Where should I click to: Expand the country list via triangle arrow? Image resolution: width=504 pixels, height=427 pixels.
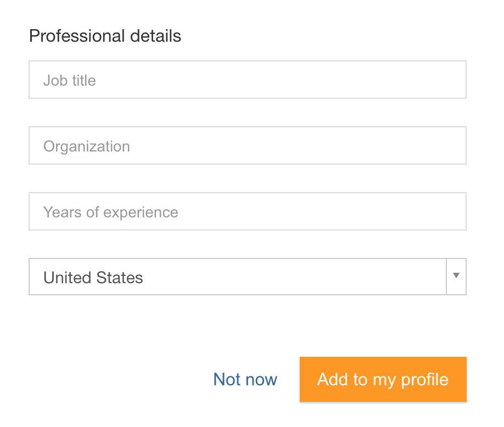(x=456, y=276)
